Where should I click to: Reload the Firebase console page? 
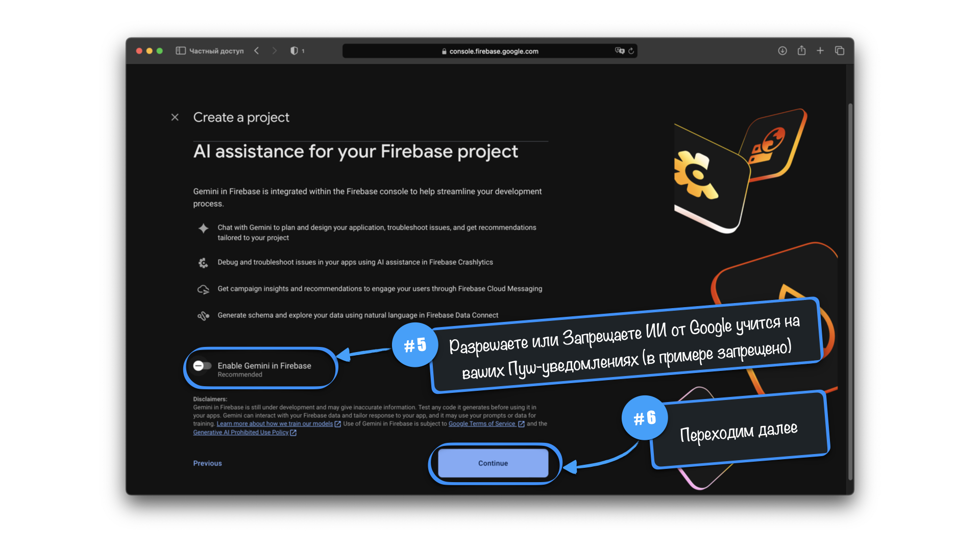[x=631, y=51]
